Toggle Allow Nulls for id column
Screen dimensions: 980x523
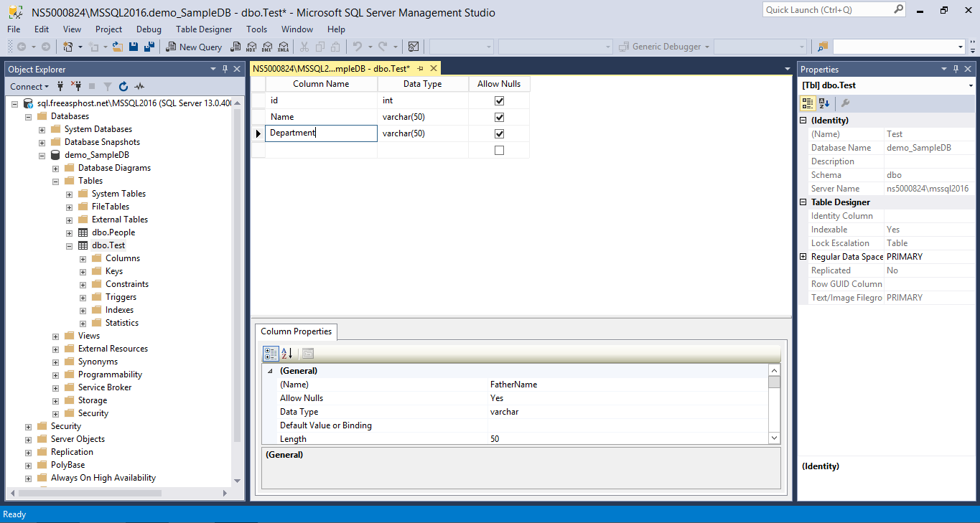pos(499,100)
